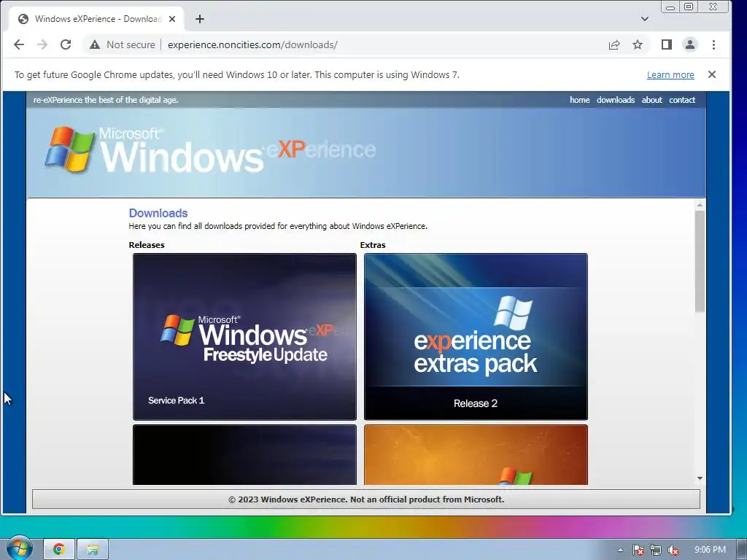Viewport: 747px width, 560px height.
Task: Open Chrome's three-dot menu
Action: (x=713, y=44)
